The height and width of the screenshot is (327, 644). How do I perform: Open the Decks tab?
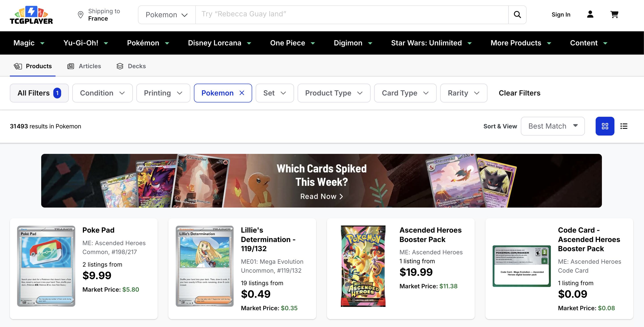point(131,66)
